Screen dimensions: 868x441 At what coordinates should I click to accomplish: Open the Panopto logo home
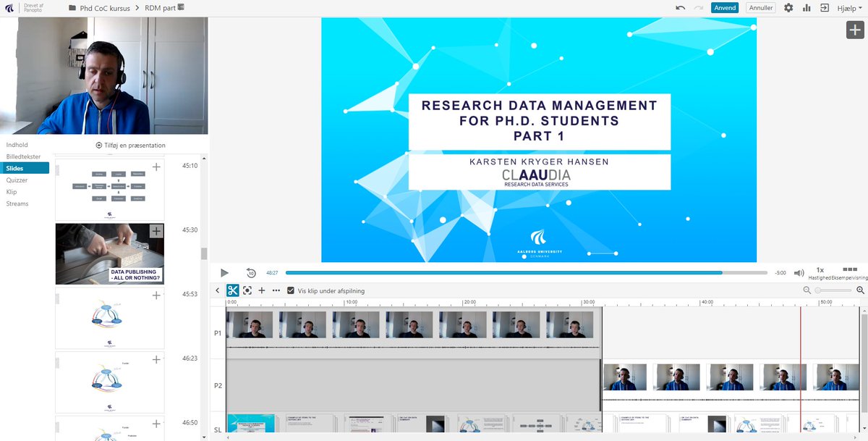8,7
